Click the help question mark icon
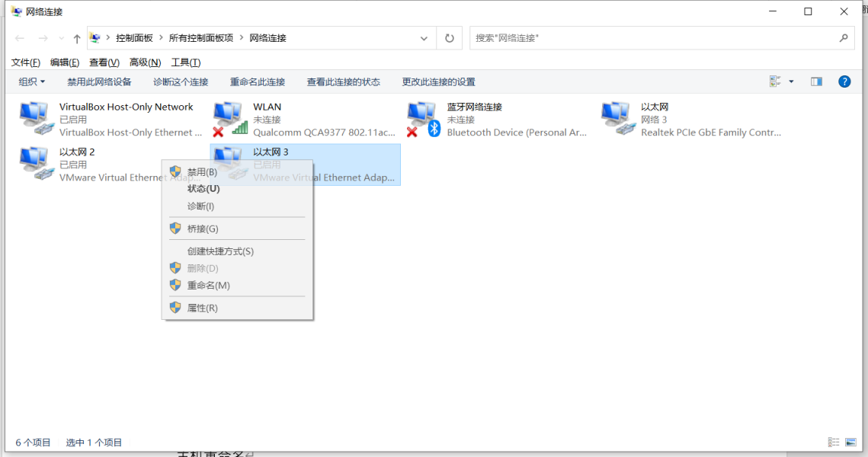The width and height of the screenshot is (868, 457). 844,82
